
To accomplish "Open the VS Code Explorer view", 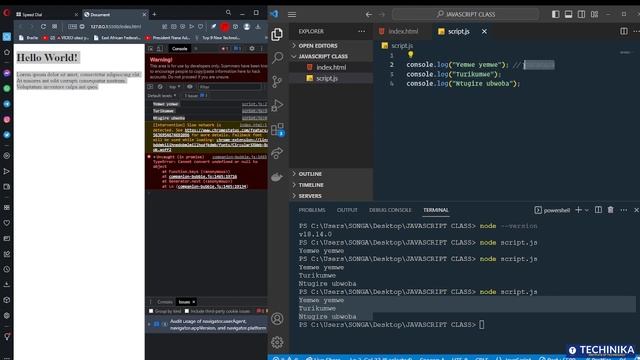I will tap(277, 34).
